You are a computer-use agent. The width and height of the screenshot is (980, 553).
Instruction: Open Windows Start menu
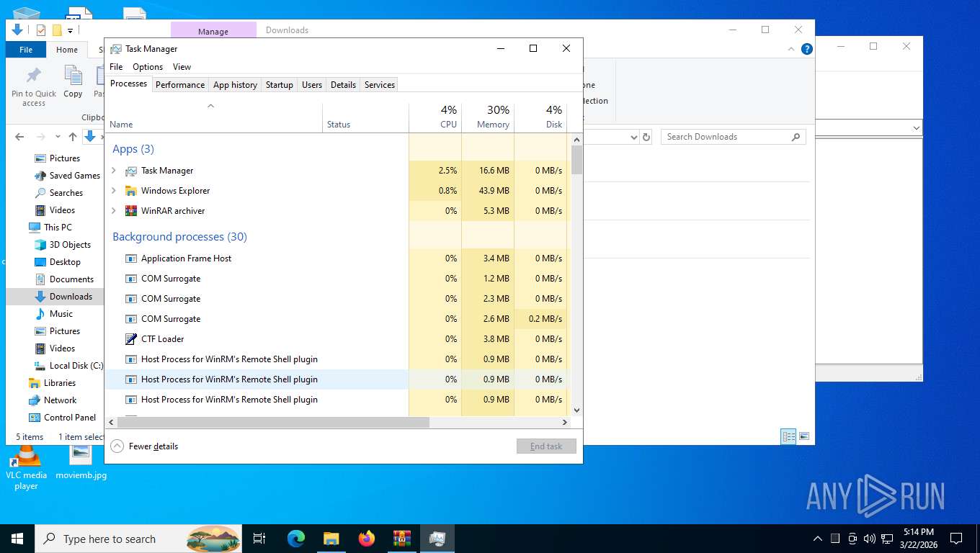(17, 539)
